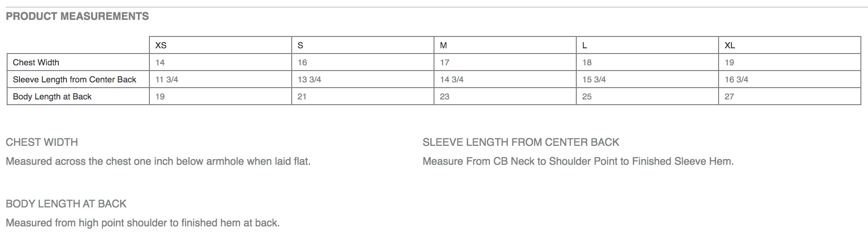
Task: Select the Sleeve Length from Center Back row label
Action: click(x=74, y=80)
